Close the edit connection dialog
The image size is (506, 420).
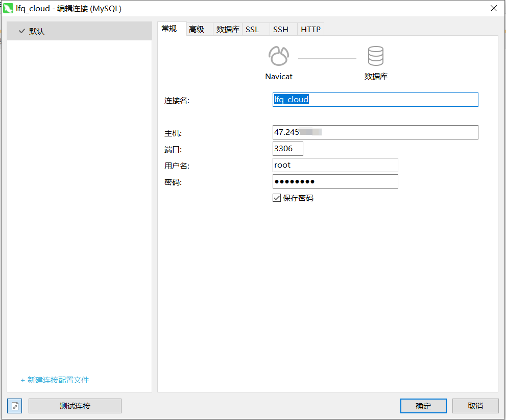(x=493, y=8)
